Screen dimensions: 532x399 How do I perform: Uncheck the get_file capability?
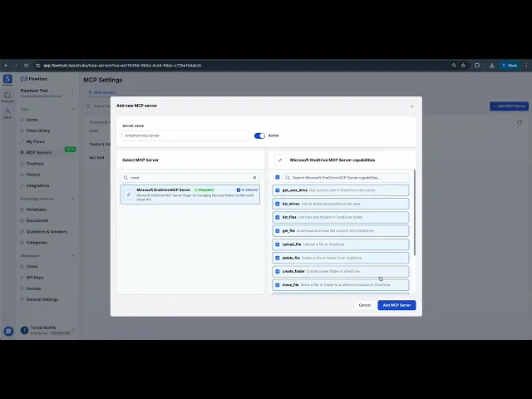coord(278,231)
